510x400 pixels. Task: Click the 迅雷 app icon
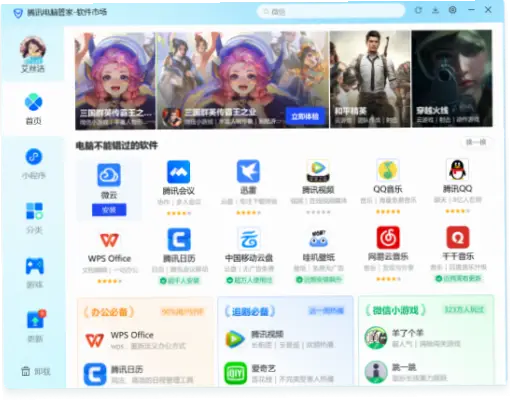click(x=248, y=171)
